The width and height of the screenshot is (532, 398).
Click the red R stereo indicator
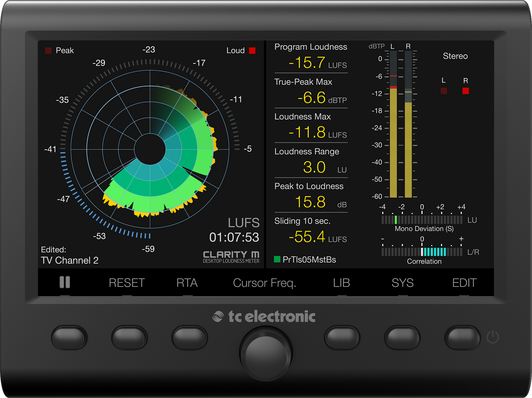466,91
